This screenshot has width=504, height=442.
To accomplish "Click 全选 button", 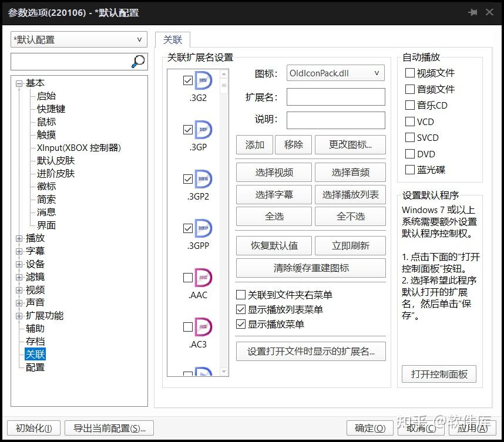I will tap(274, 216).
